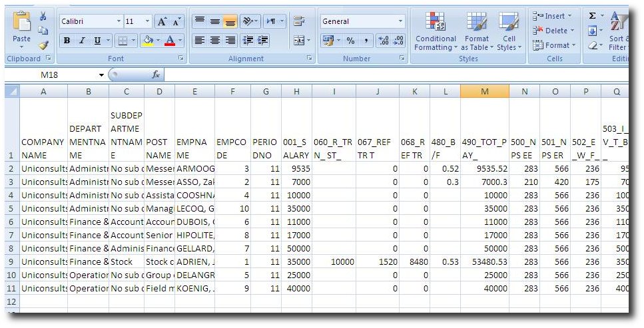Screen dimensions: 644x328
Task: Apply center text alignment
Action: pyautogui.click(x=215, y=41)
